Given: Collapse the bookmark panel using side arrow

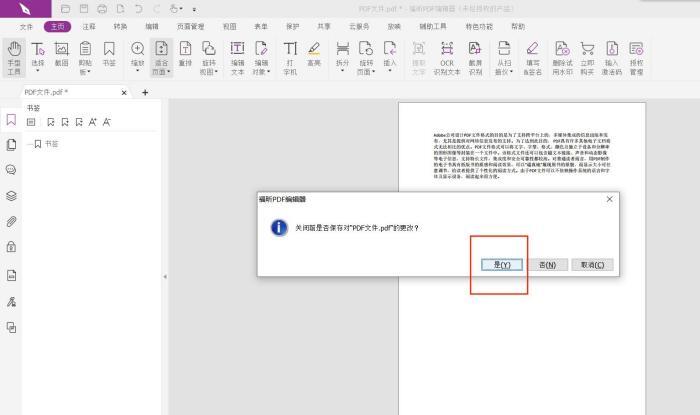Looking at the screenshot, I should 165,277.
